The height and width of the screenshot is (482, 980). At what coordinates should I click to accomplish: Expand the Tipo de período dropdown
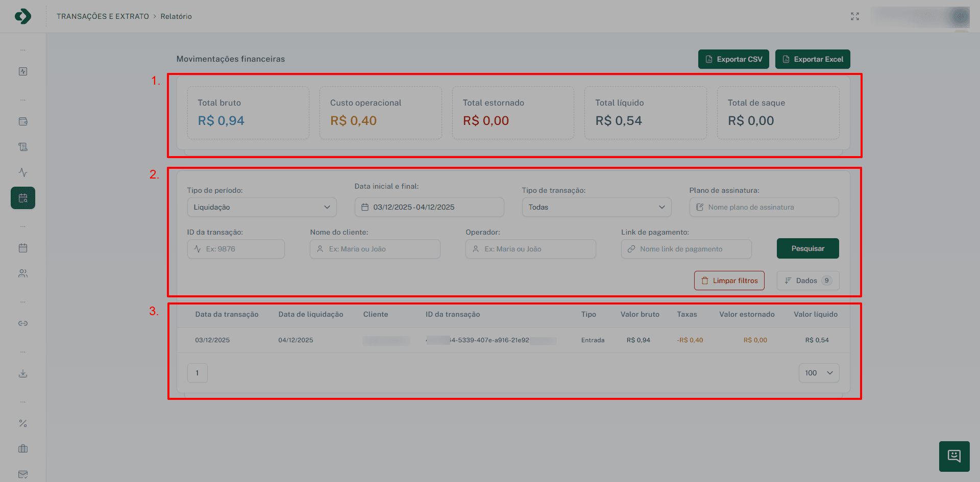click(x=261, y=207)
